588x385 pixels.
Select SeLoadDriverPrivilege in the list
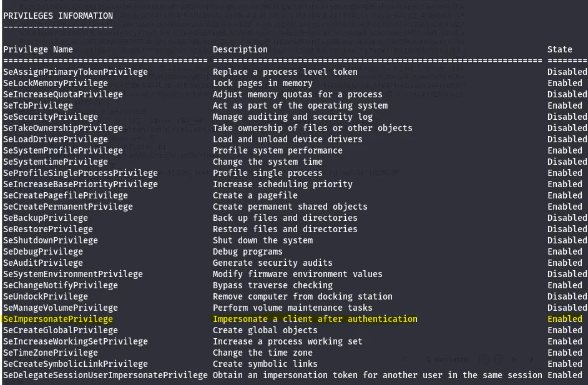[56, 139]
